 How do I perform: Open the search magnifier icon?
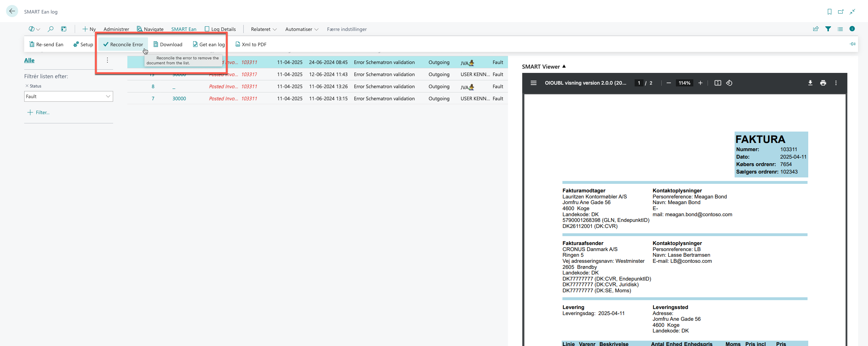51,29
